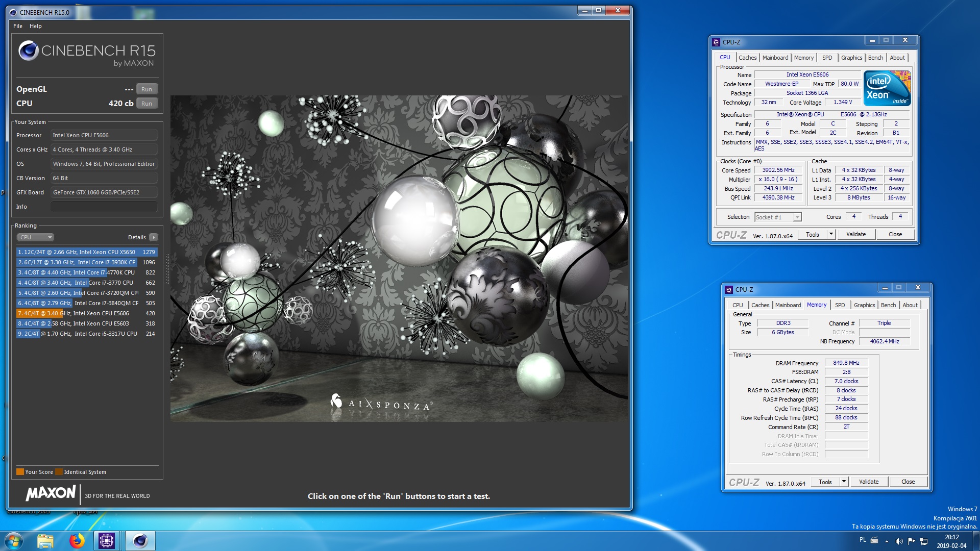Click the MAXON logo
The width and height of the screenshot is (980, 551).
coord(51,493)
